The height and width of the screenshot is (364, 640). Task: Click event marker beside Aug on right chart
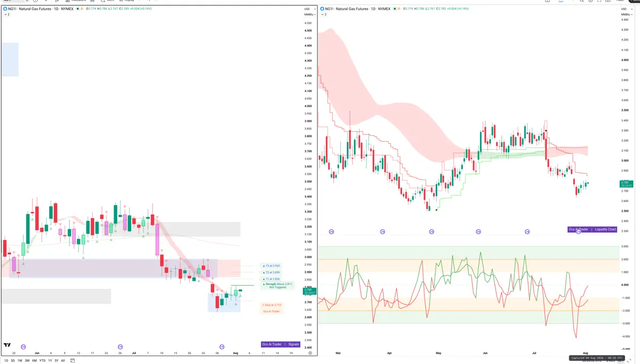click(x=579, y=232)
